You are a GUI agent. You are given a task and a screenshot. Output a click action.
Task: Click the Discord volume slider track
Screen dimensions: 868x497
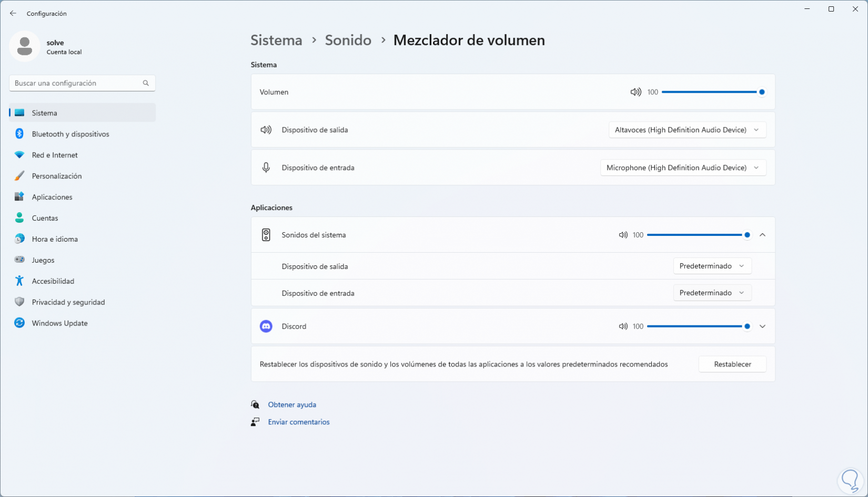point(694,326)
